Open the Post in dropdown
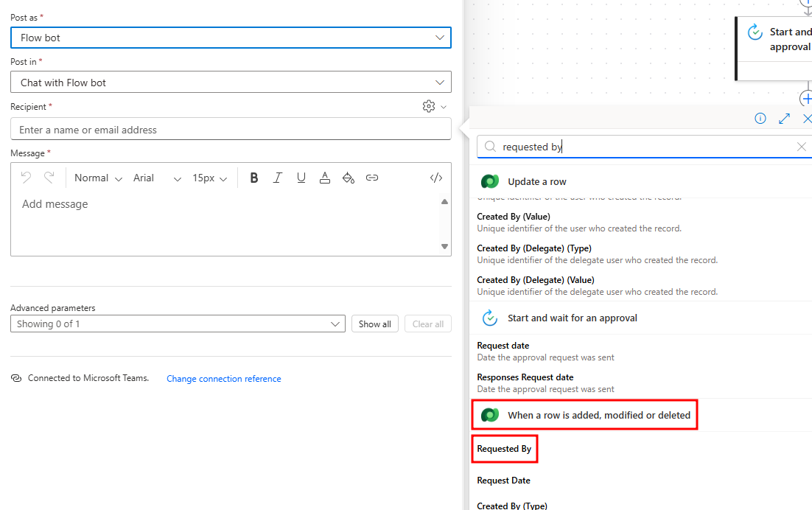The width and height of the screenshot is (812, 510). 231,83
